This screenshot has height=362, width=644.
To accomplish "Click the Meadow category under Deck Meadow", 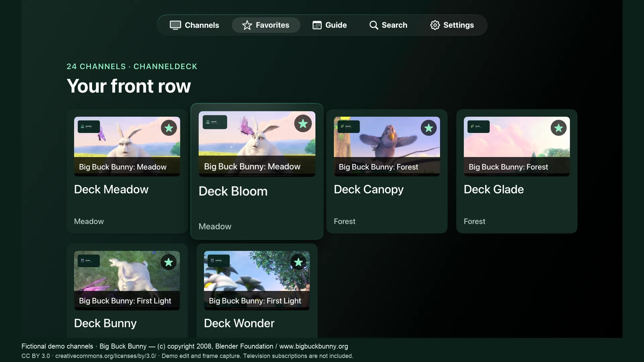I will click(89, 221).
